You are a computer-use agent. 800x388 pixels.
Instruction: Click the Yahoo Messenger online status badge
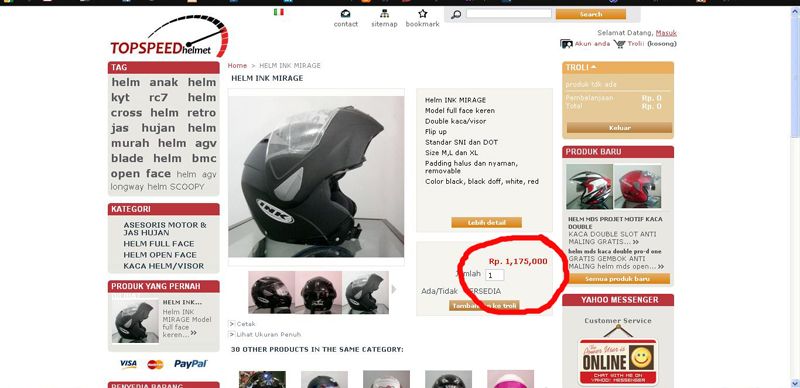click(618, 361)
